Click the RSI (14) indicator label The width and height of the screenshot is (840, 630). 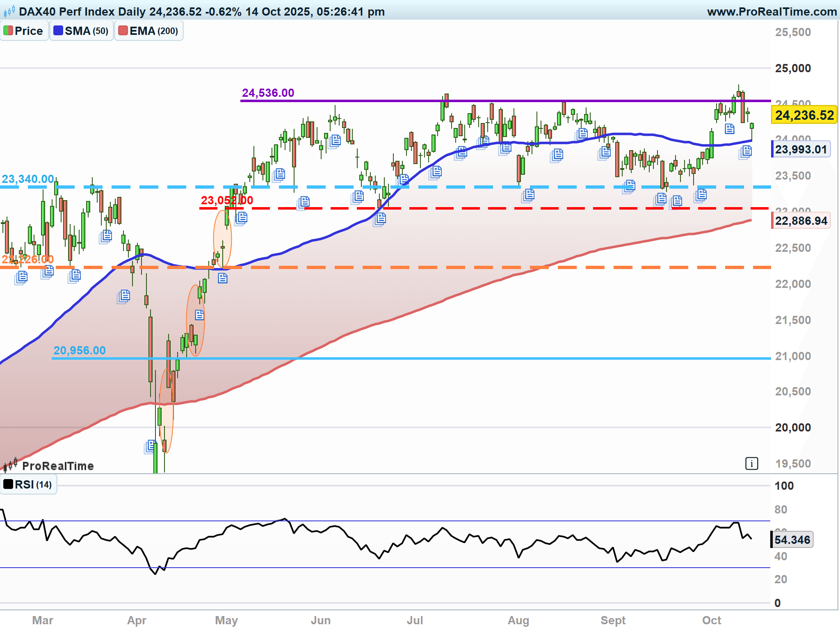tap(28, 485)
